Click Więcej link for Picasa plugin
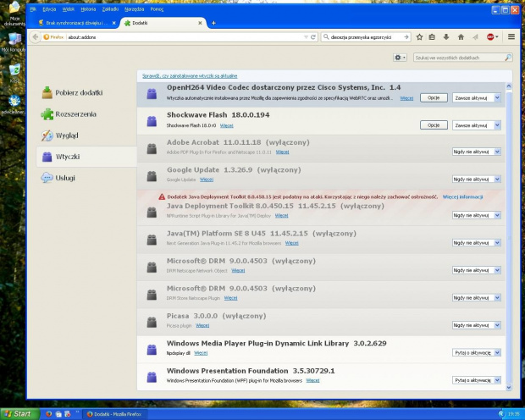Viewport: 525px width, 420px height. coord(202,325)
